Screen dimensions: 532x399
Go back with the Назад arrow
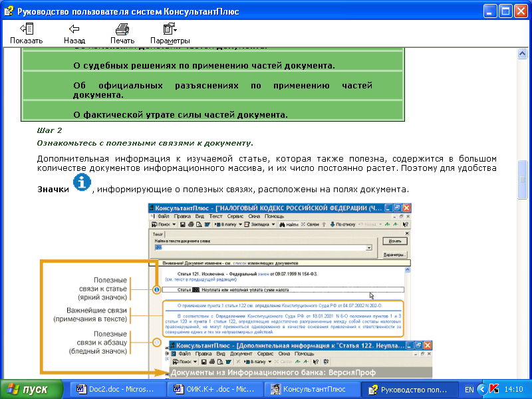coord(74,34)
